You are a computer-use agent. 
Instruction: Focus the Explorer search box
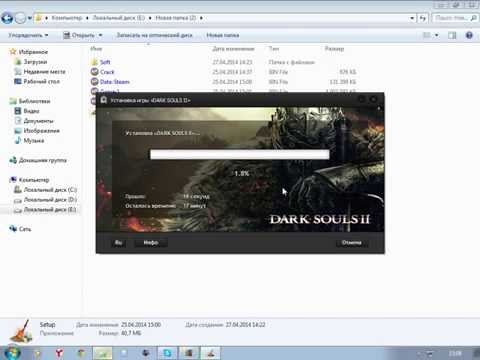[455, 18]
